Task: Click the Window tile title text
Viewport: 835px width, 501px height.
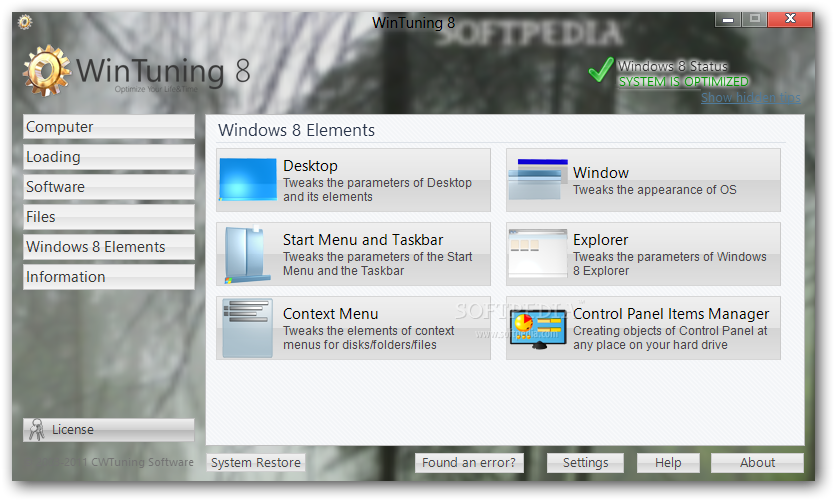Action: pyautogui.click(x=601, y=173)
